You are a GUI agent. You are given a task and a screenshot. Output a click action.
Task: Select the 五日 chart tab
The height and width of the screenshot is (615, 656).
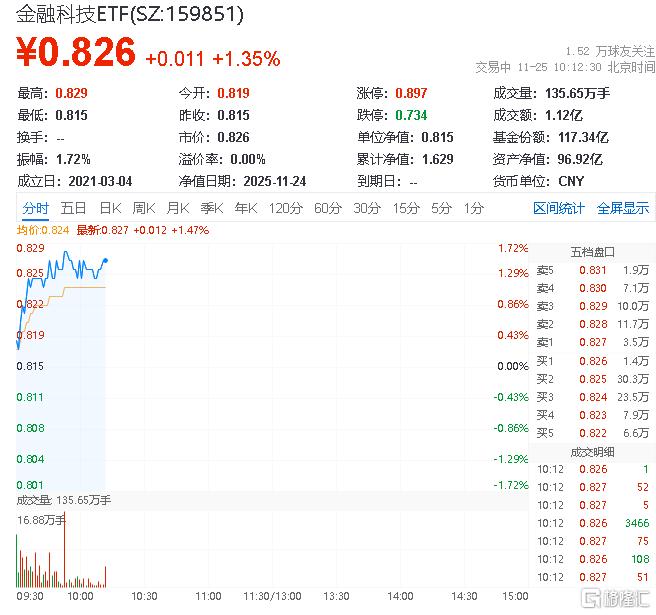[73, 208]
